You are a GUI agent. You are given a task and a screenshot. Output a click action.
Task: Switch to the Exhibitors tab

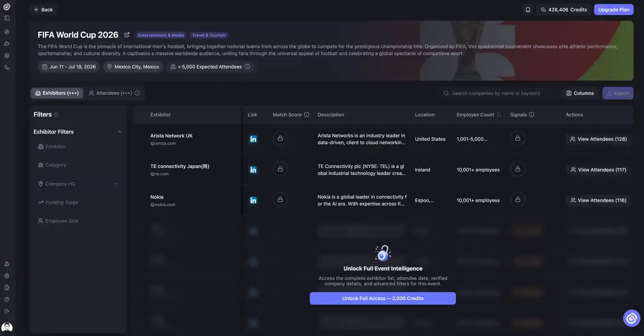click(57, 93)
